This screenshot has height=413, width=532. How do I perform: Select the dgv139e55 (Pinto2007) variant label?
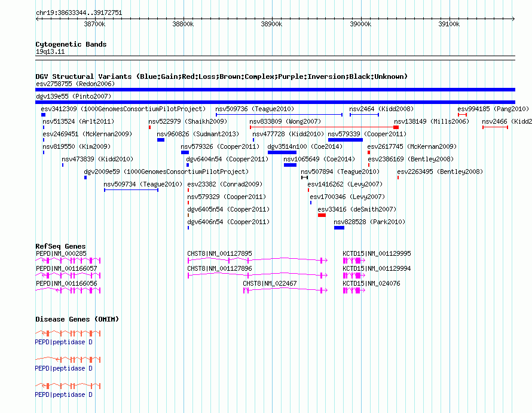click(74, 96)
